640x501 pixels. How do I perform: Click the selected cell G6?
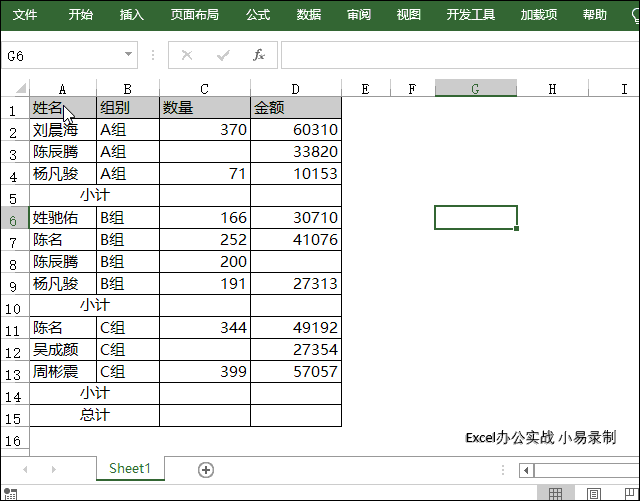click(476, 218)
